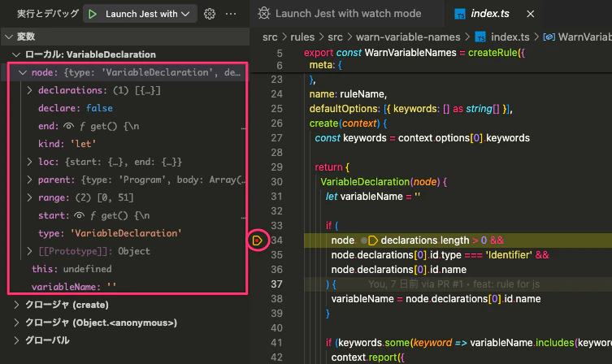This screenshot has width=612, height=364.
Task: Collapse the ローカル: VariableDeclaration scope
Action: (16, 54)
